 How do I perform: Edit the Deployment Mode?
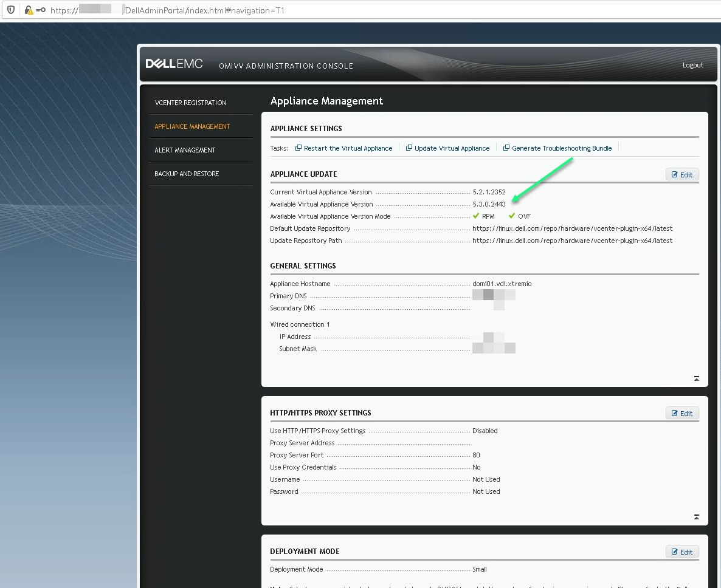point(682,552)
